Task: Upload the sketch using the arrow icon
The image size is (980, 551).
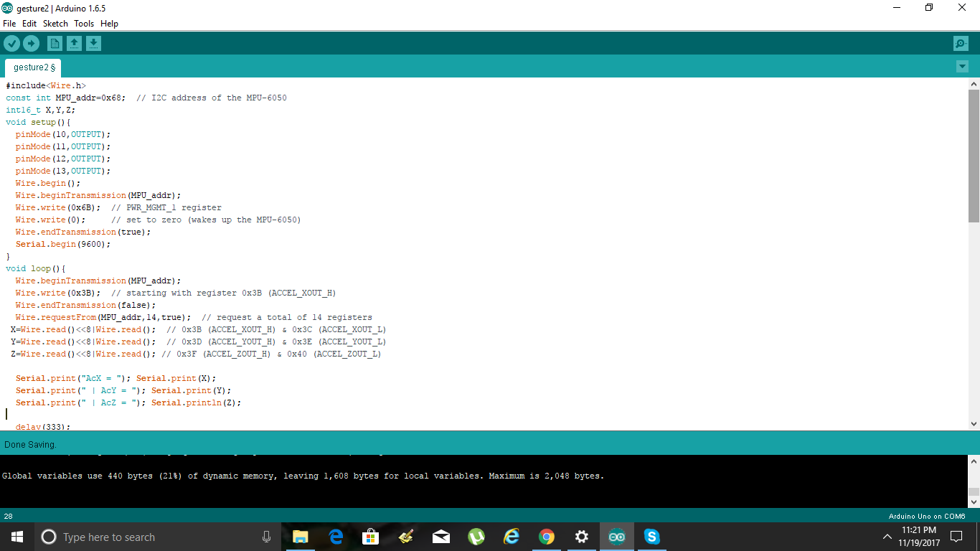Action: 31,43
